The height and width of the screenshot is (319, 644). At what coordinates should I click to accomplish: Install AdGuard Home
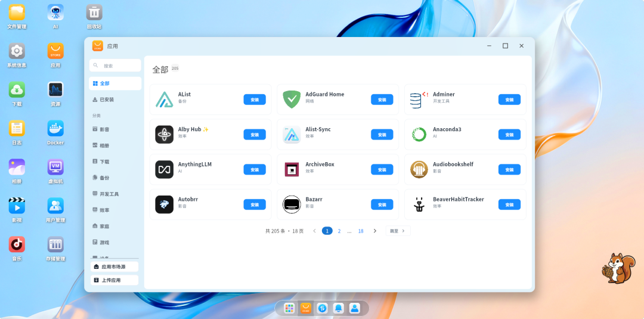(382, 100)
